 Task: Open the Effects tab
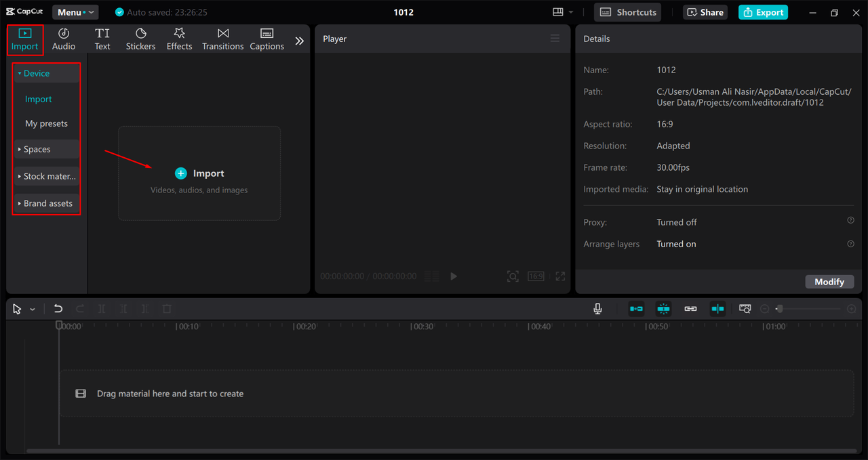180,39
